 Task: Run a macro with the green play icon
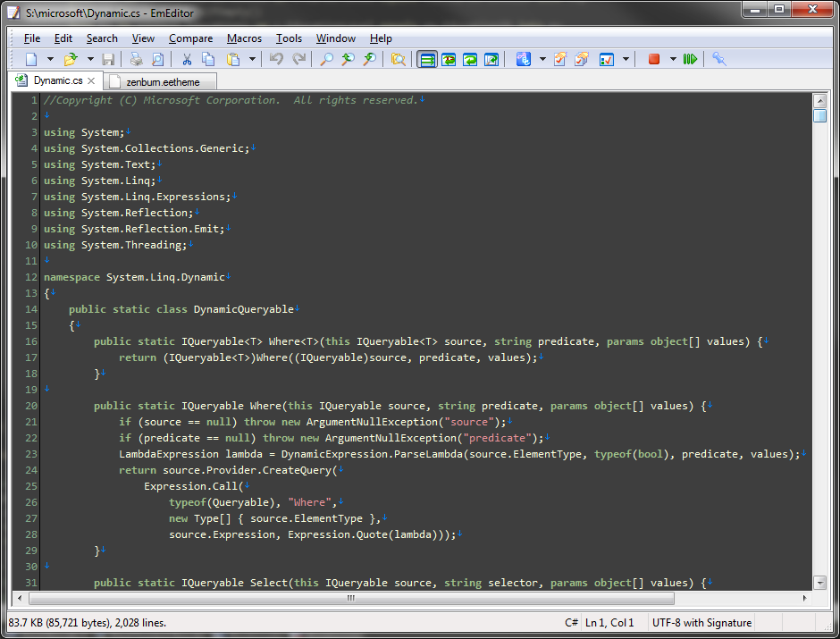coord(689,58)
